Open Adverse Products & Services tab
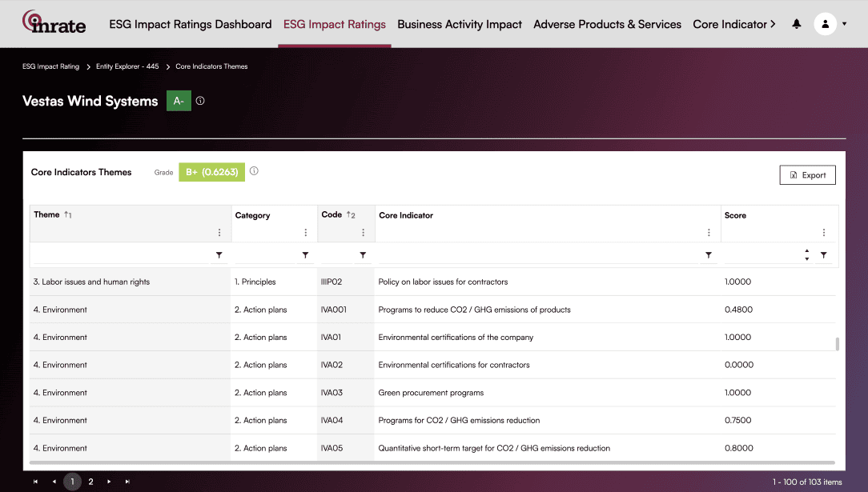Screen dimensions: 868x492 click(607, 24)
